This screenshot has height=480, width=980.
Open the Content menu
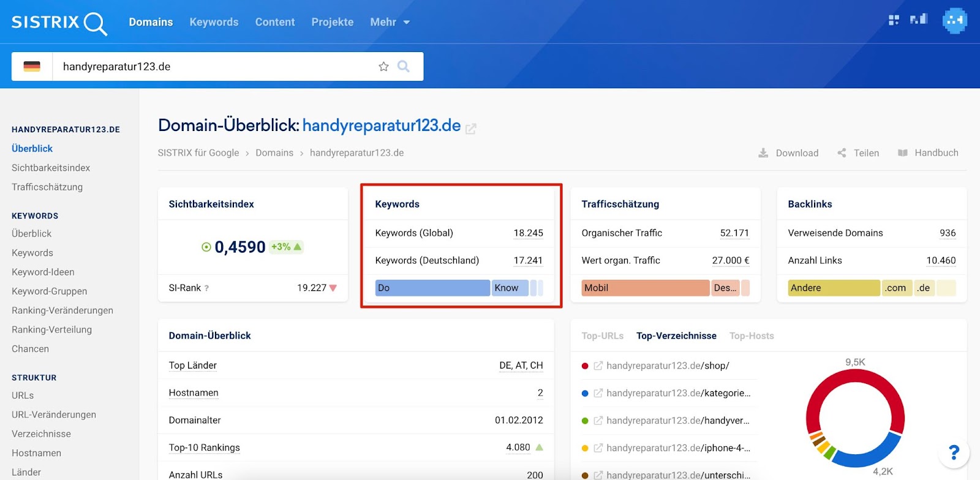coord(275,22)
